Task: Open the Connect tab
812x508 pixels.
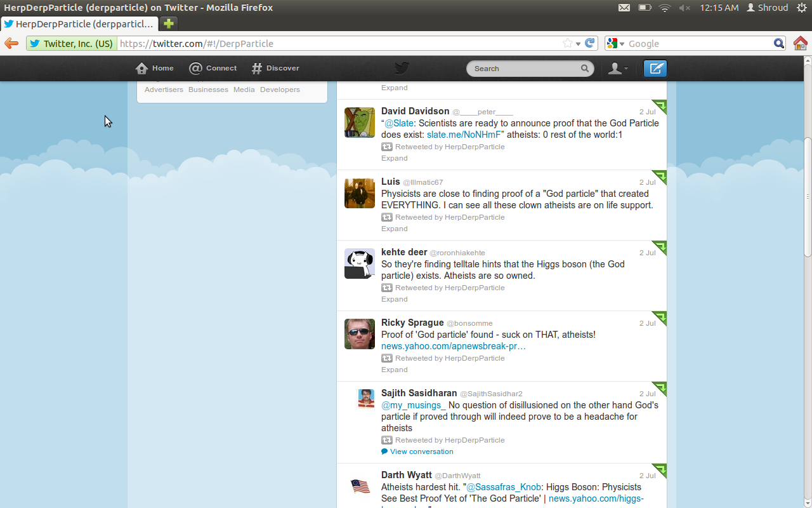Action: pyautogui.click(x=213, y=68)
